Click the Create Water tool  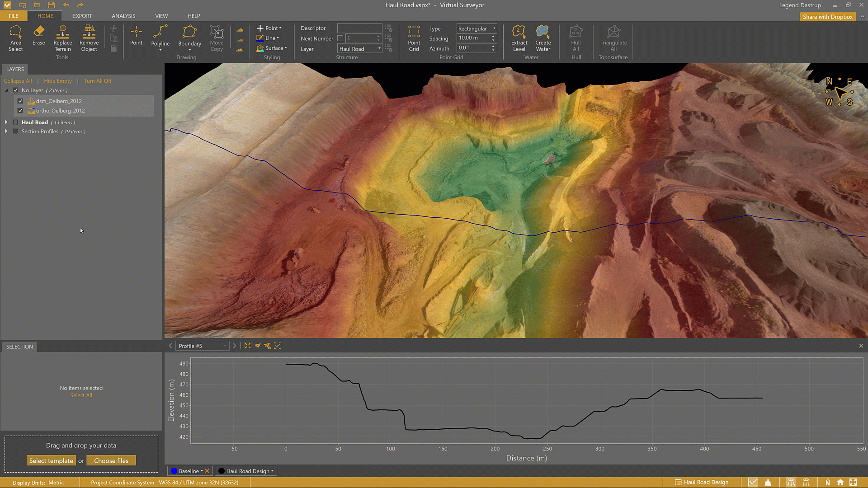pyautogui.click(x=543, y=38)
